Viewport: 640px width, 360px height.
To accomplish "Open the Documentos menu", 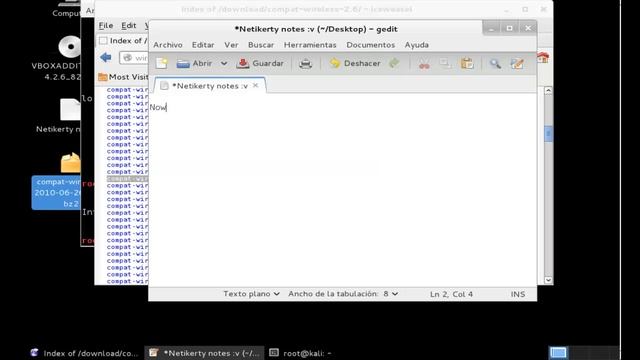I will click(371, 45).
